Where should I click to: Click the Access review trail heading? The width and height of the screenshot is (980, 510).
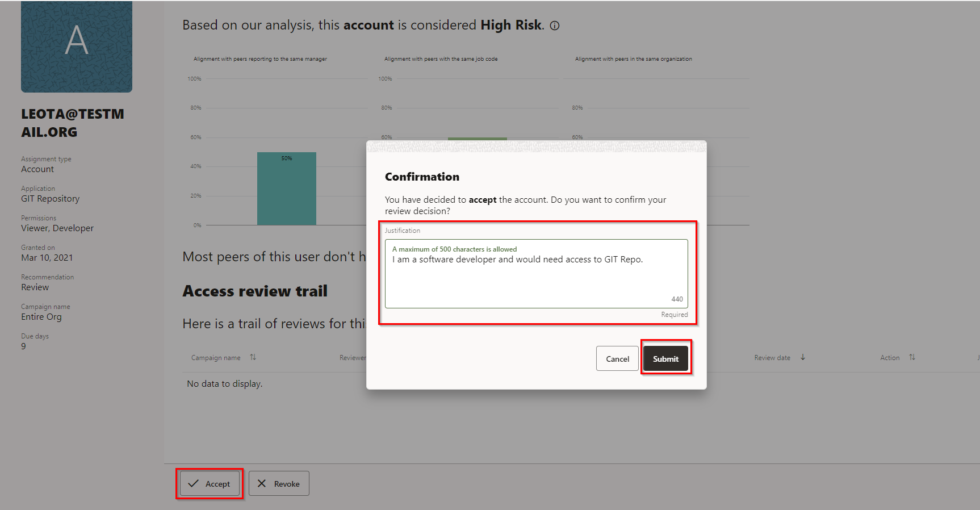(255, 291)
